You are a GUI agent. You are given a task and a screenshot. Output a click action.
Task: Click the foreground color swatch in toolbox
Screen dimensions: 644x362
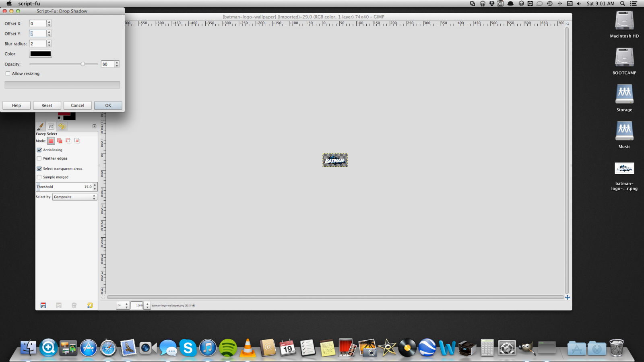[64, 114]
